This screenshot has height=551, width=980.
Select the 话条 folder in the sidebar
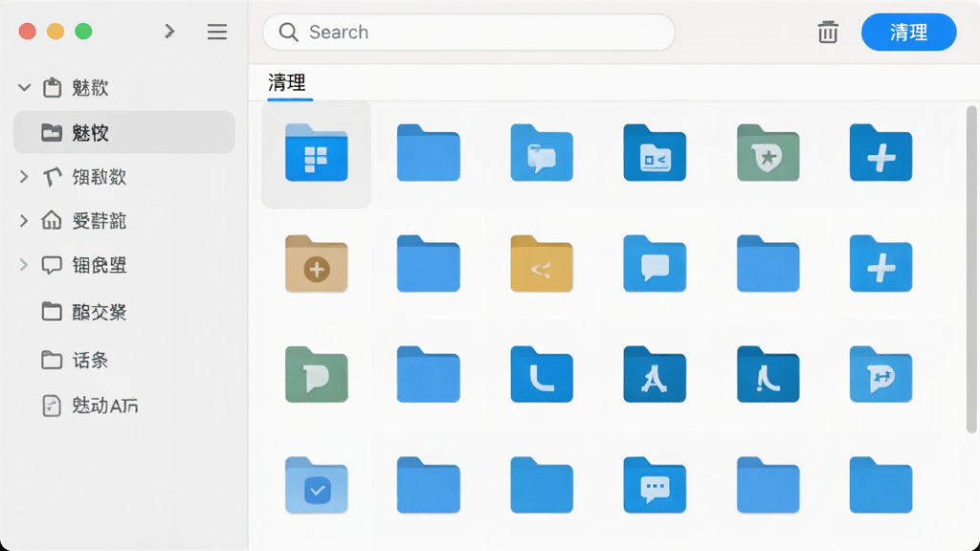(124, 360)
